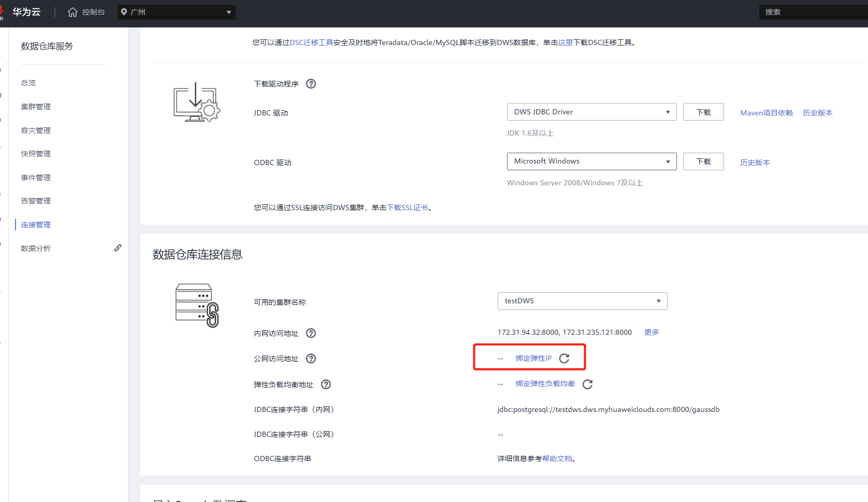The width and height of the screenshot is (868, 502).
Task: Open the testDWS cluster name dropdown
Action: (x=582, y=301)
